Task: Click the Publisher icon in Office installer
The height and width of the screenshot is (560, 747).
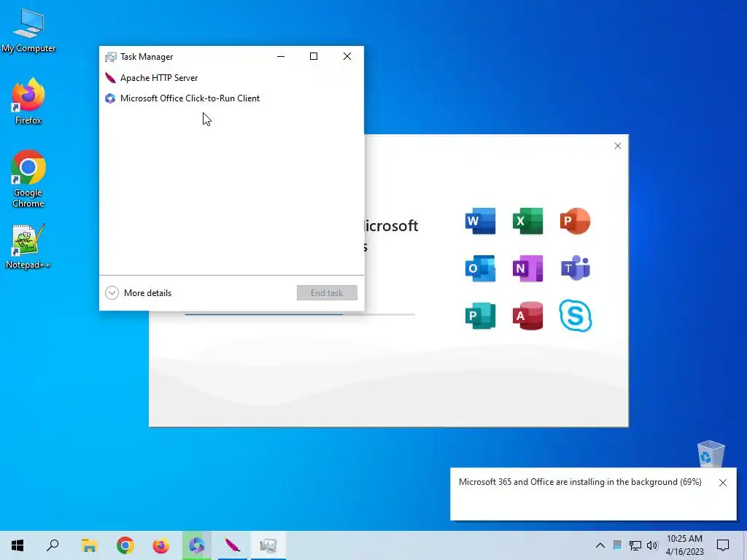Action: pyautogui.click(x=480, y=316)
